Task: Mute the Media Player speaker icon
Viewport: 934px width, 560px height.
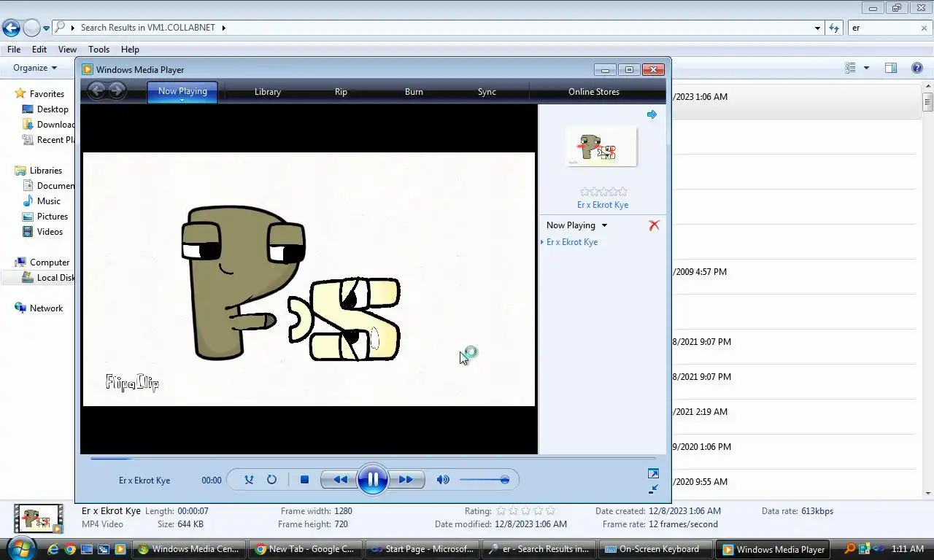Action: coord(442,480)
